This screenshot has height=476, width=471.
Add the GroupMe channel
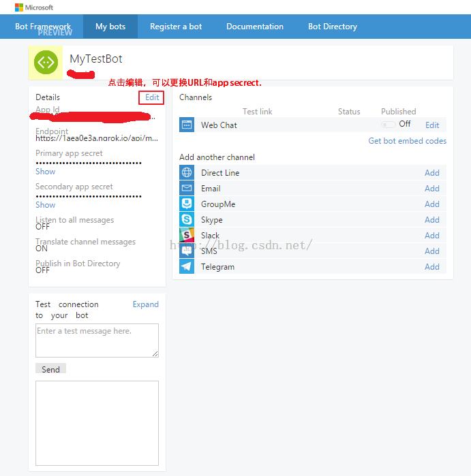coord(431,204)
